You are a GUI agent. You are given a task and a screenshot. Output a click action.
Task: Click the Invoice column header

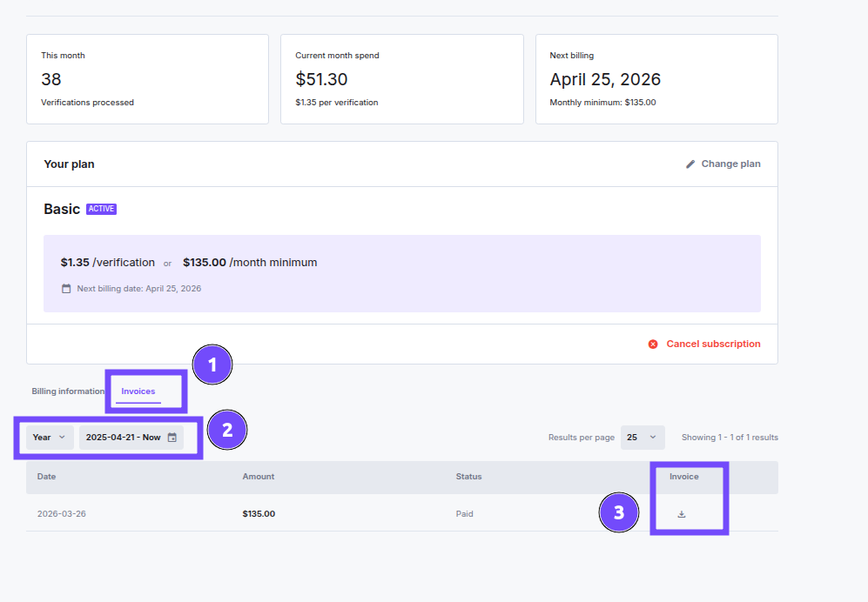[x=683, y=477]
